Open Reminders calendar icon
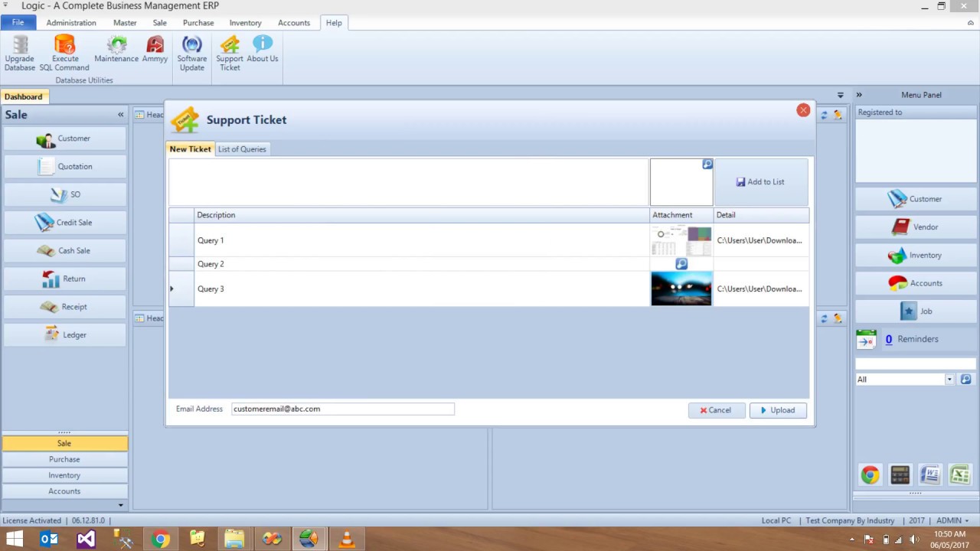Image resolution: width=980 pixels, height=551 pixels. [866, 339]
